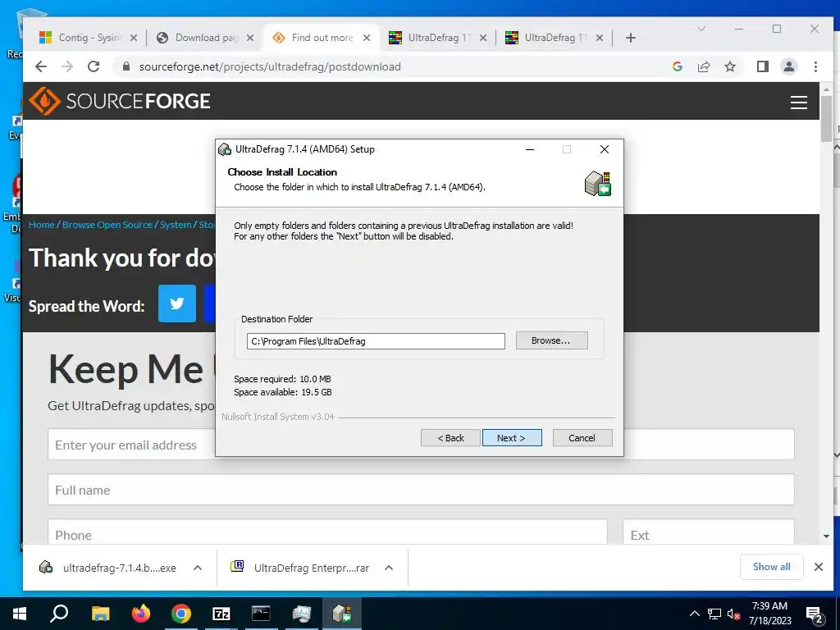Screen dimensions: 840x630
Task: Close the downloads bar
Action: (819, 567)
